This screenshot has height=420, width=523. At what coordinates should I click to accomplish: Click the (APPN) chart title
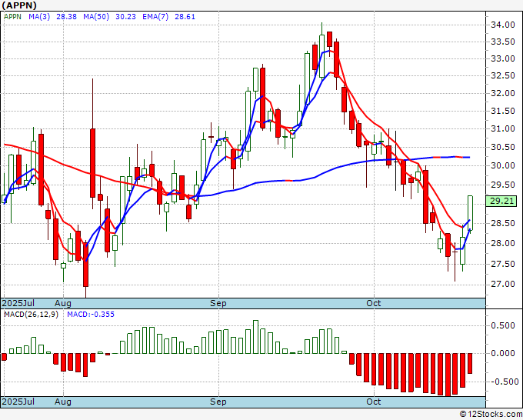pos(19,5)
